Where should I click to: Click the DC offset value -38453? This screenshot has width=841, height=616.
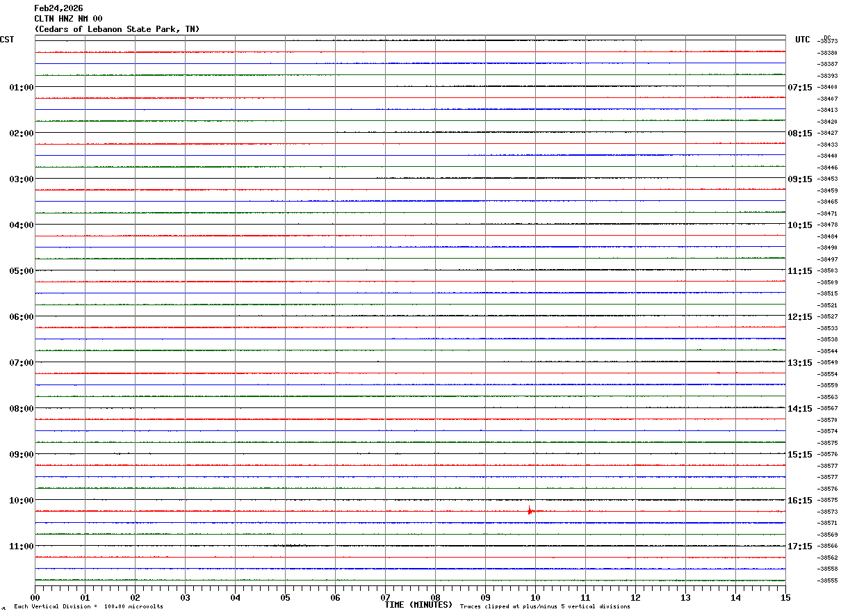[827, 179]
